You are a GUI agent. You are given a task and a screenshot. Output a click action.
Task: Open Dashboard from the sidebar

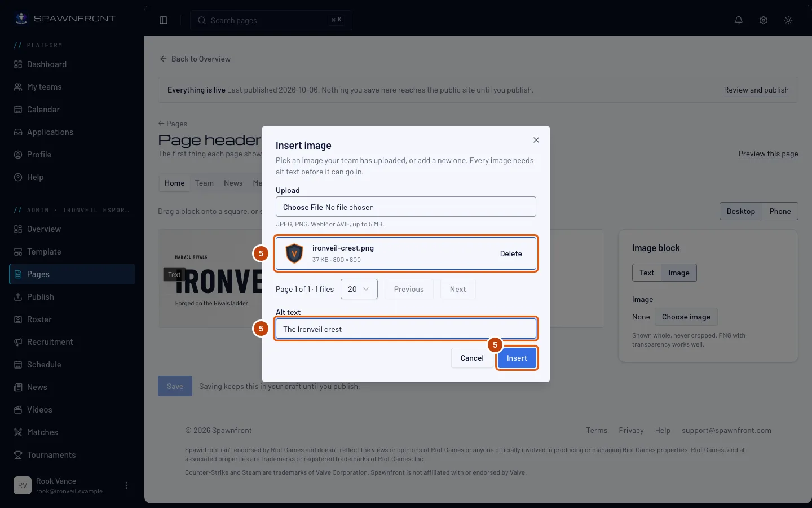click(72, 64)
